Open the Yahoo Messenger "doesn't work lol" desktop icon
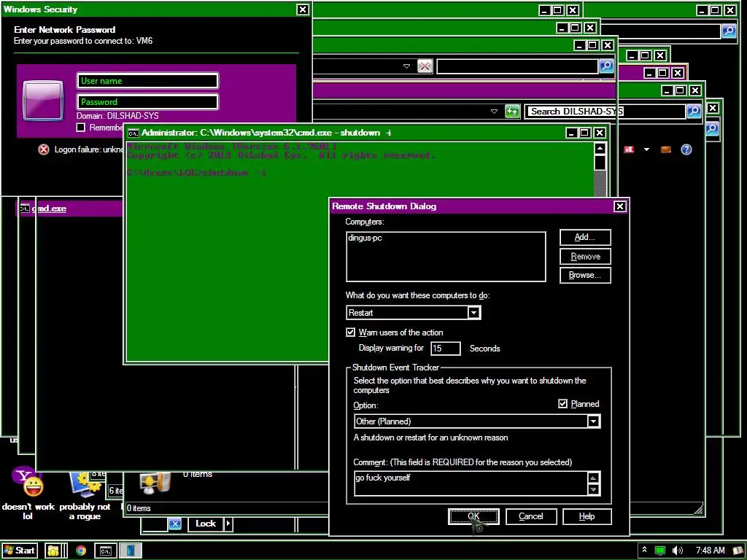The width and height of the screenshot is (747, 560). 27,493
